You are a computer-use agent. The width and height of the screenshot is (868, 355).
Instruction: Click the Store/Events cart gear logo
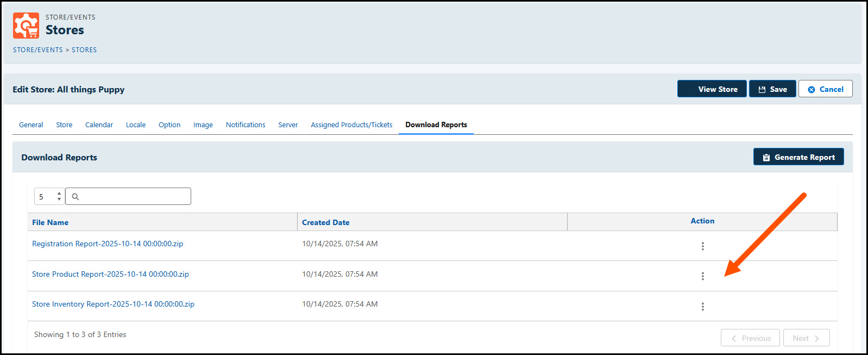click(26, 26)
